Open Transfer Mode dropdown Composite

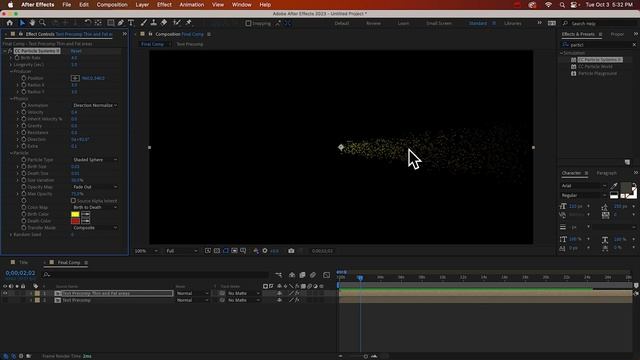coord(95,228)
